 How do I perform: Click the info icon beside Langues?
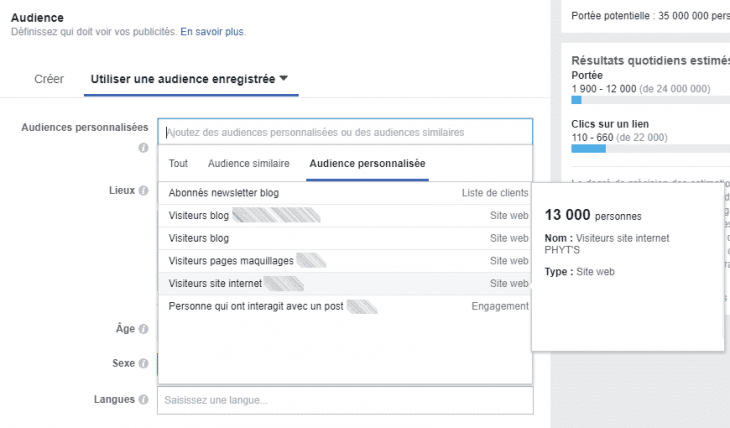(143, 400)
